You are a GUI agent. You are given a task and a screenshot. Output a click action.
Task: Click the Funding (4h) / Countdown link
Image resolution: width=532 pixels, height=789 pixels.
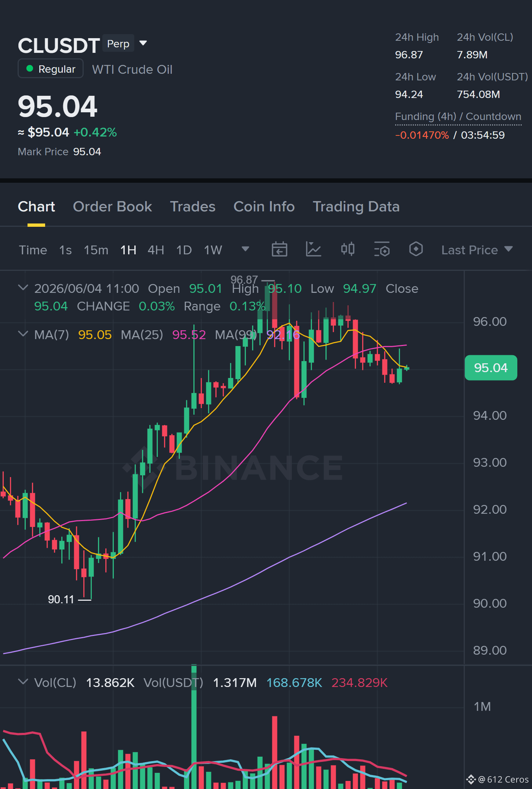point(458,117)
